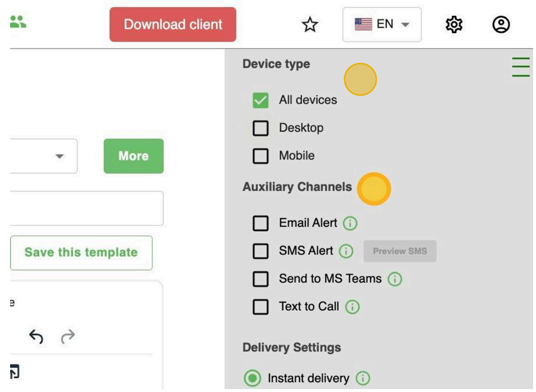The height and width of the screenshot is (392, 536).
Task: Open the user profile icon
Action: 501,25
